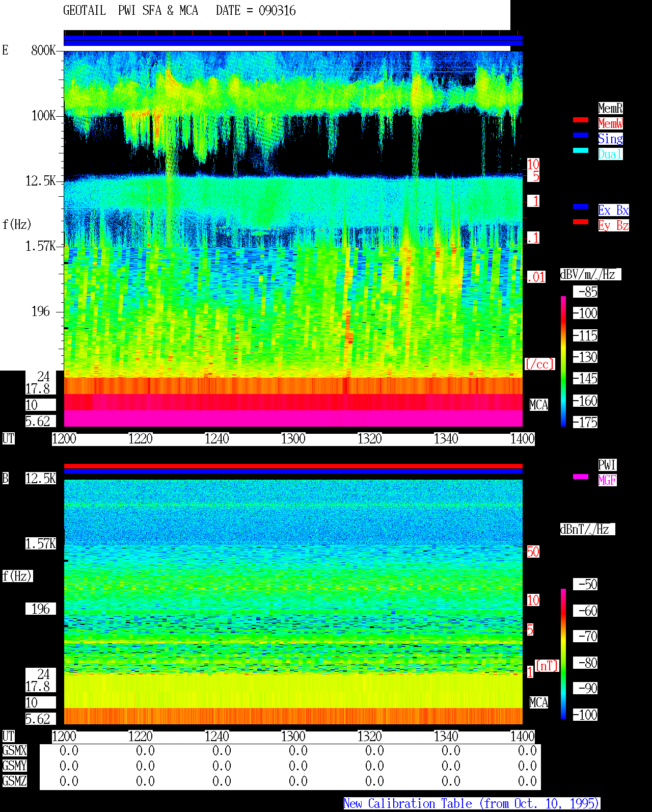Click the -115 color scale value
This screenshot has width=652, height=812.
pyautogui.click(x=586, y=335)
